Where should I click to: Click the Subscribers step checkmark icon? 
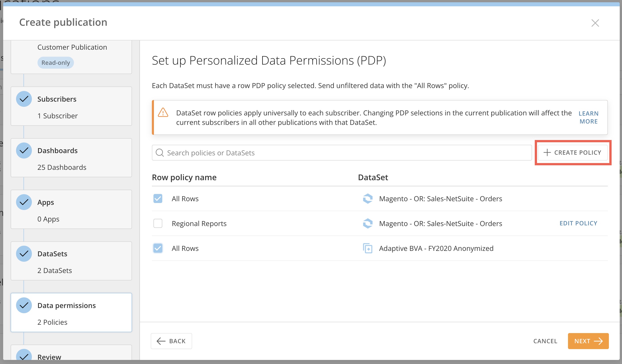pyautogui.click(x=24, y=99)
